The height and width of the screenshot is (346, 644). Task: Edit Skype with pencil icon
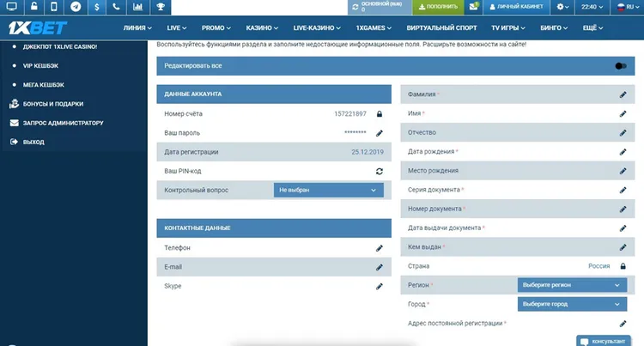[379, 286]
